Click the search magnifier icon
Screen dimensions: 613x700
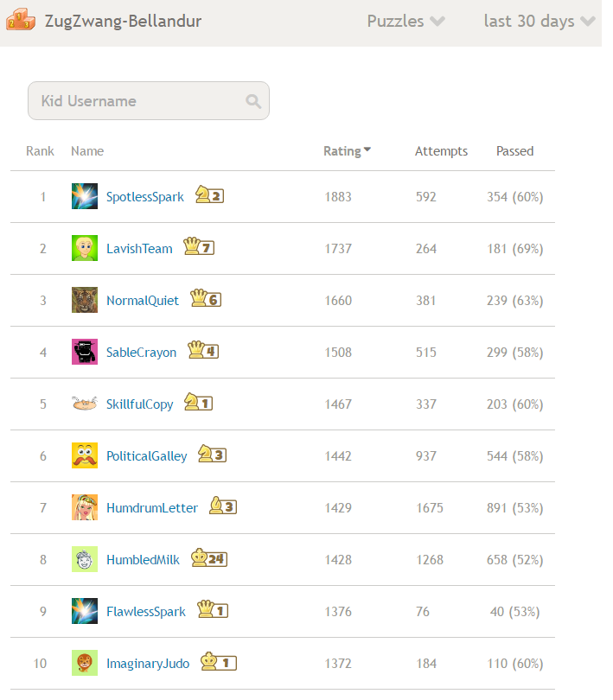(253, 101)
